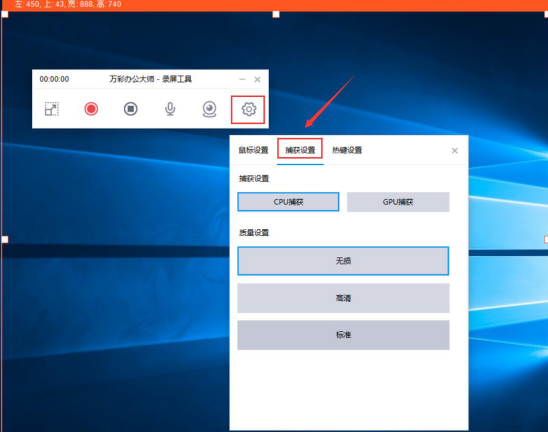
Task: Switch to the 鼠标设置 tab
Action: [x=253, y=150]
